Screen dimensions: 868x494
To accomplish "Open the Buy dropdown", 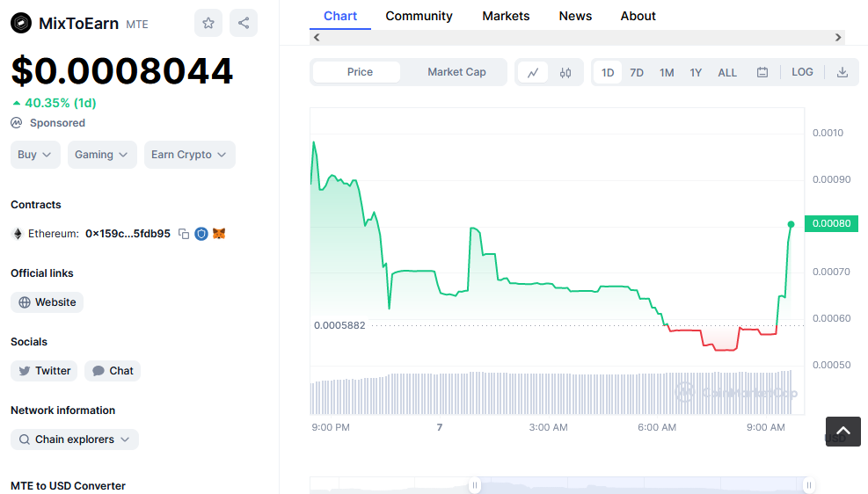I will 35,155.
